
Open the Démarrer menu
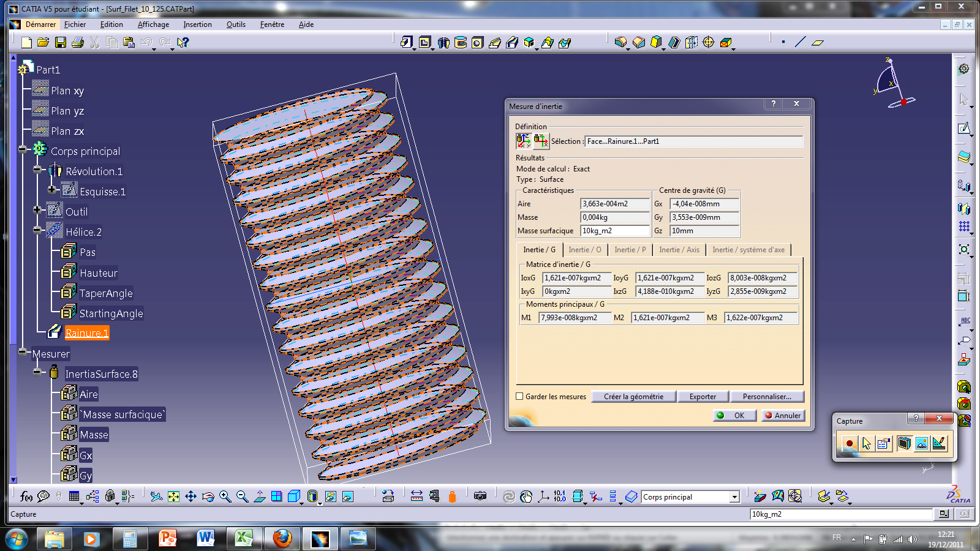(x=40, y=24)
